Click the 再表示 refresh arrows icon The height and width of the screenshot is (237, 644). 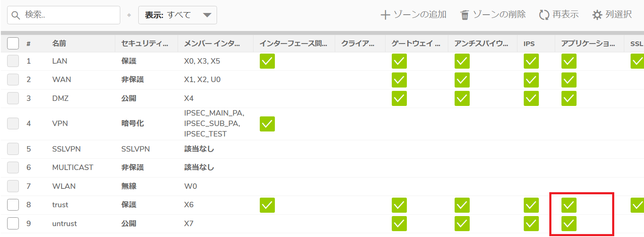(x=544, y=15)
